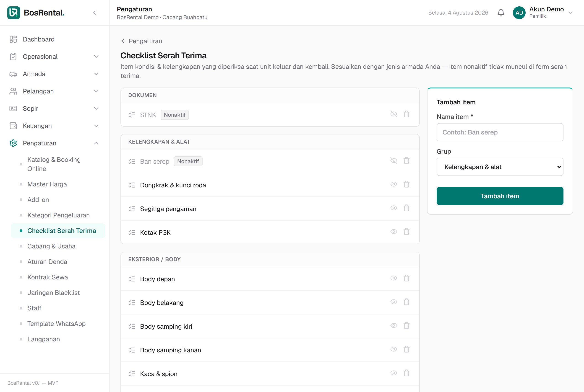This screenshot has width=584, height=392.
Task: Focus the Nama item input field
Action: click(x=500, y=132)
